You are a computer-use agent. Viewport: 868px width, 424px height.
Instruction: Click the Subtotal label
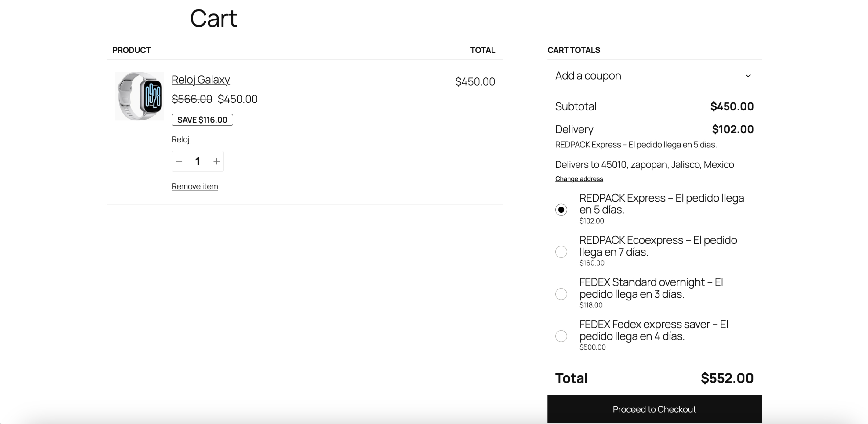[x=576, y=106]
